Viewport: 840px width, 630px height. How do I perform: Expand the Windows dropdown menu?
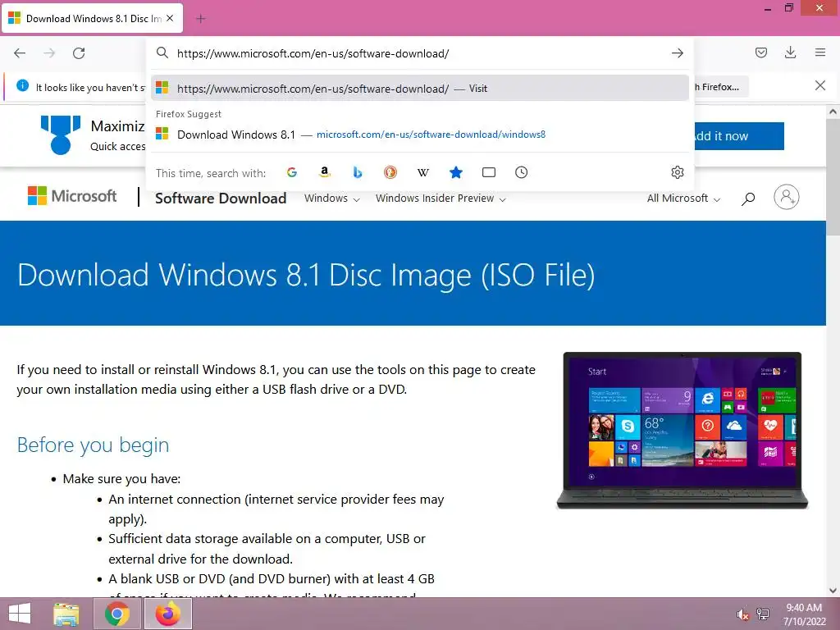[331, 199]
